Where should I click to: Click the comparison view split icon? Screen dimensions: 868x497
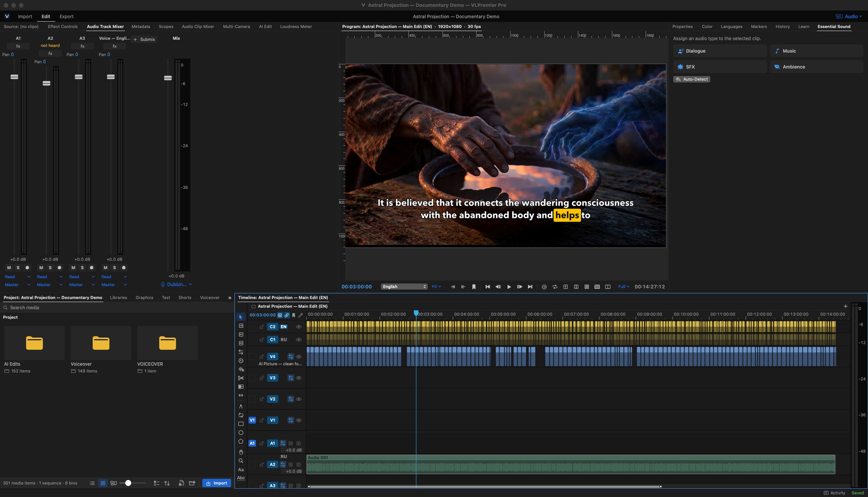point(608,287)
